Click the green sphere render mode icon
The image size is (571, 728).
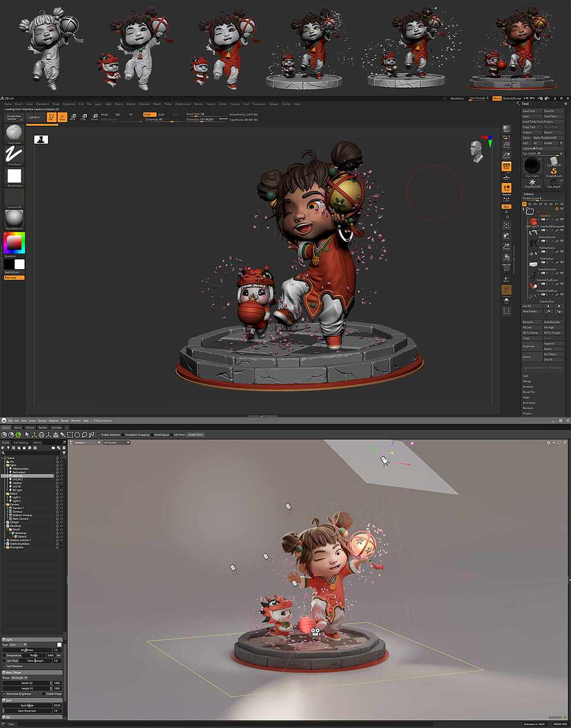(18, 435)
